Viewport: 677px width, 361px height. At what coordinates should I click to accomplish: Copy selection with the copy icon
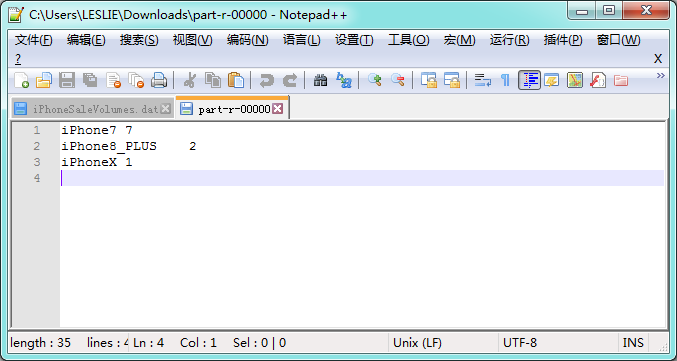[212, 81]
